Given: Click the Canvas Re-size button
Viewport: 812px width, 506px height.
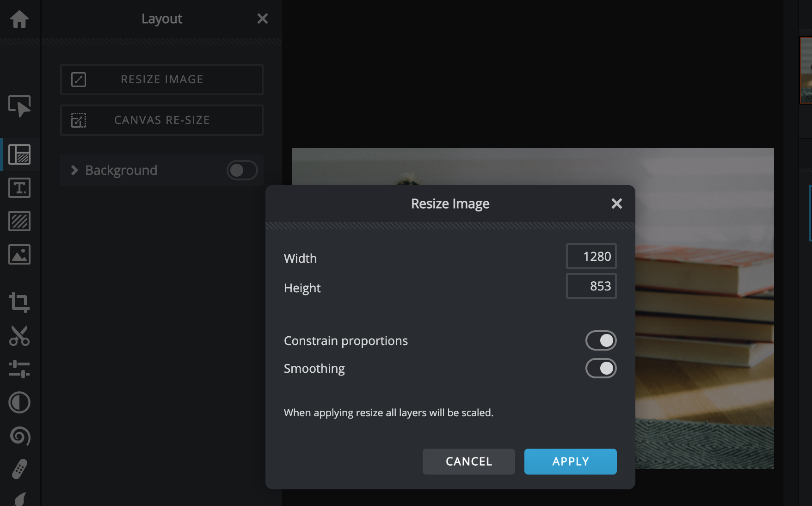Looking at the screenshot, I should (x=162, y=120).
